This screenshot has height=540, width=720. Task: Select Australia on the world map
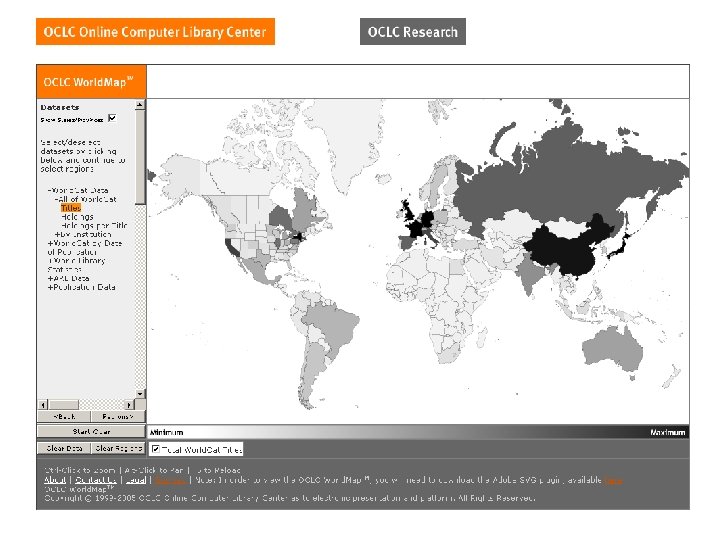[613, 349]
